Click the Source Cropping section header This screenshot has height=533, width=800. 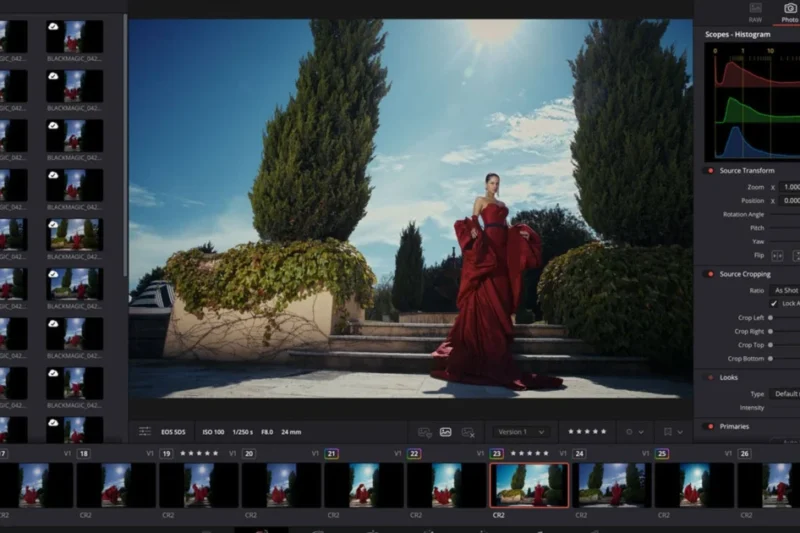point(745,274)
